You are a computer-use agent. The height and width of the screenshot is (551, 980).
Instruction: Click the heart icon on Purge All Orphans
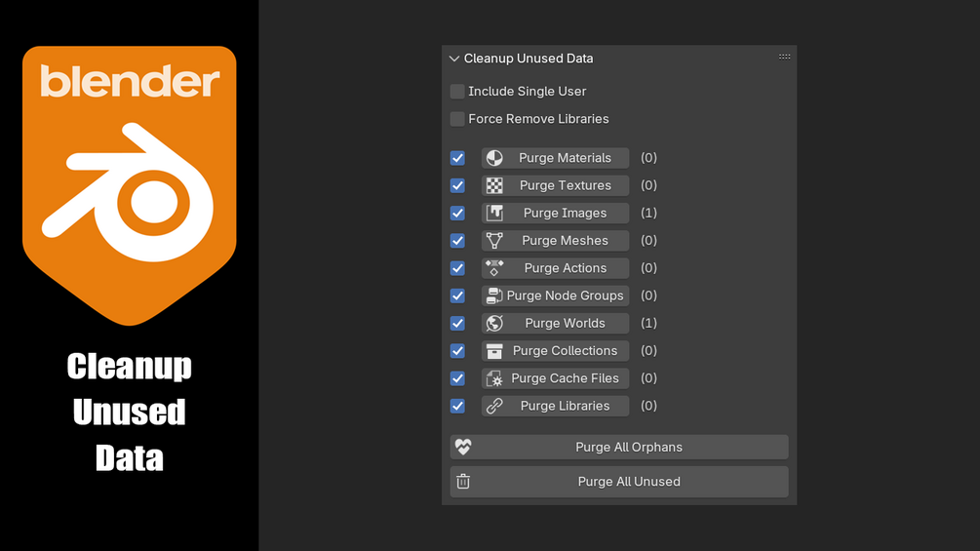463,447
